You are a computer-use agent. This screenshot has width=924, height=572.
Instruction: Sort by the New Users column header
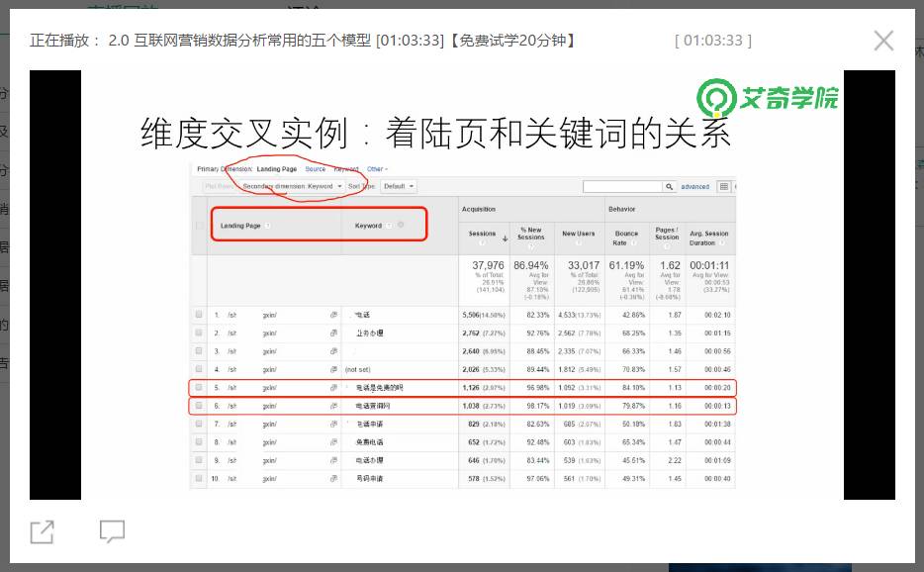click(x=578, y=234)
